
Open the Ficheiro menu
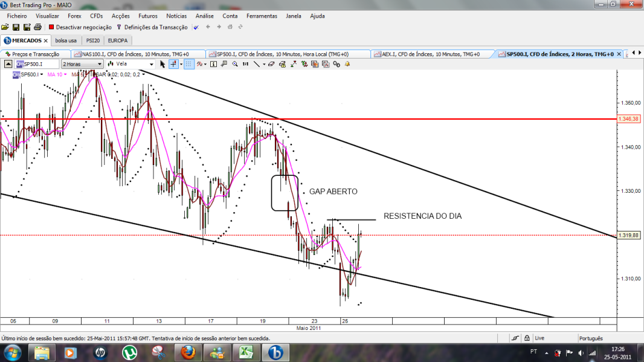tap(17, 16)
